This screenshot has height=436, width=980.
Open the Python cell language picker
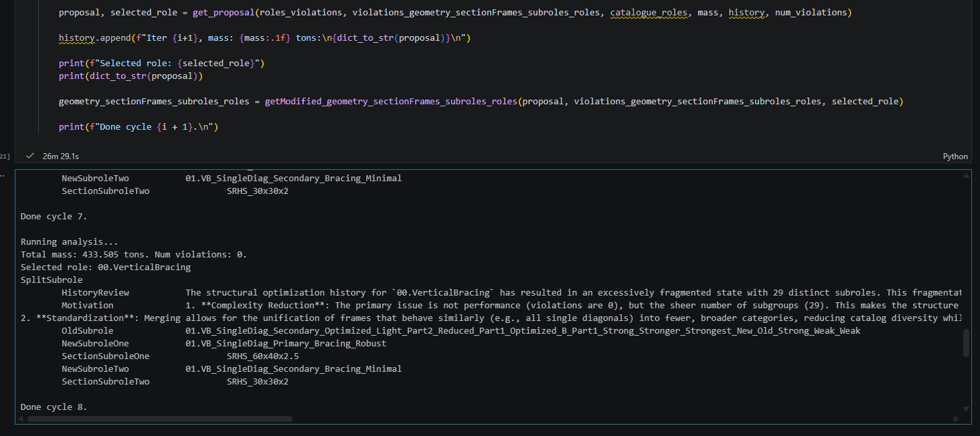955,156
